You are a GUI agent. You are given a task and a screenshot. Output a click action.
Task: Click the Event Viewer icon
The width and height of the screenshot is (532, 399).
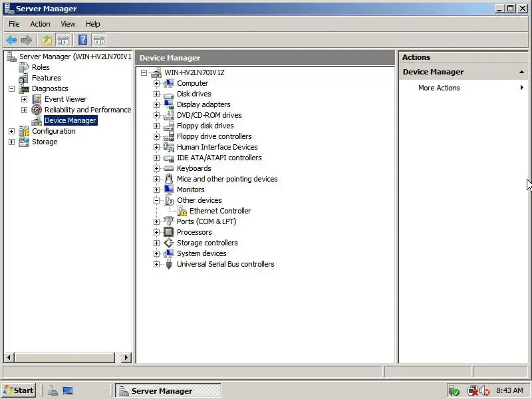pyautogui.click(x=37, y=99)
